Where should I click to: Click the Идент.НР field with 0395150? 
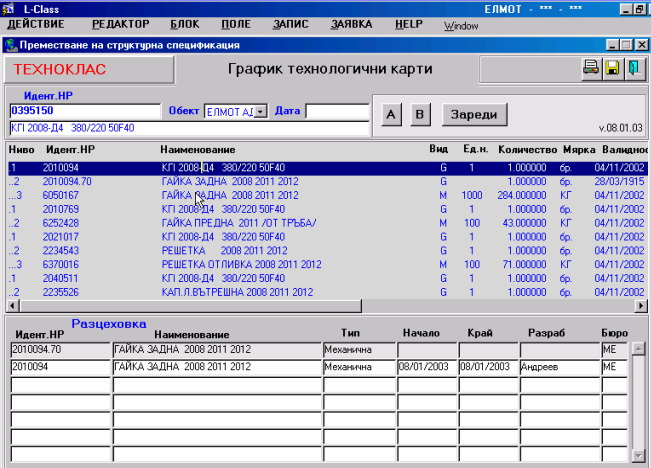(x=85, y=111)
